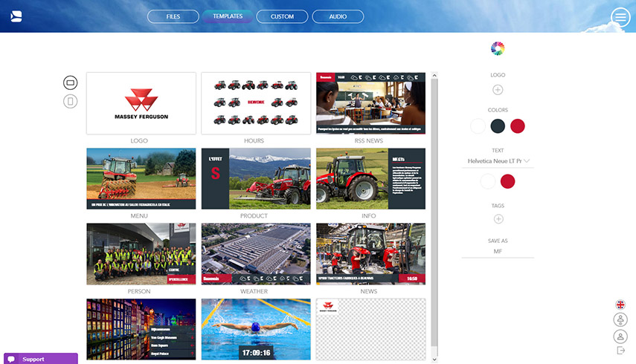The width and height of the screenshot is (636, 364).
Task: Select the MENU template thumbnail
Action: [x=141, y=178]
